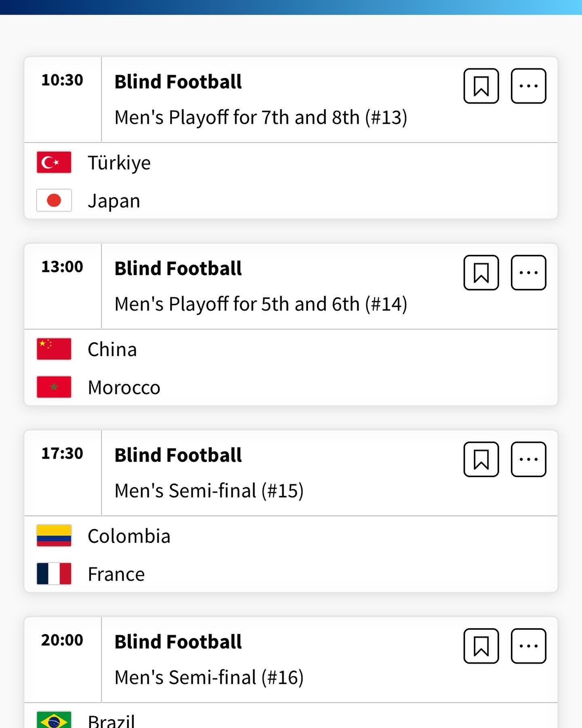Click the France flag icon

coord(54,574)
